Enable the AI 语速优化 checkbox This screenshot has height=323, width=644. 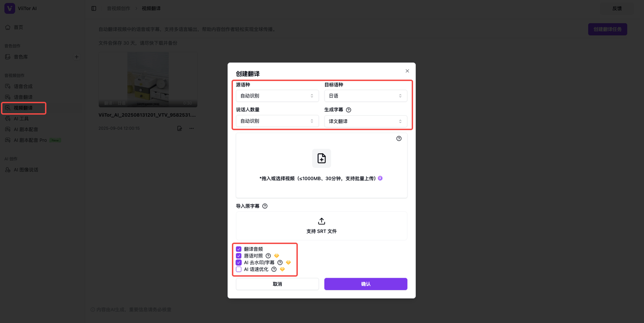coord(239,269)
